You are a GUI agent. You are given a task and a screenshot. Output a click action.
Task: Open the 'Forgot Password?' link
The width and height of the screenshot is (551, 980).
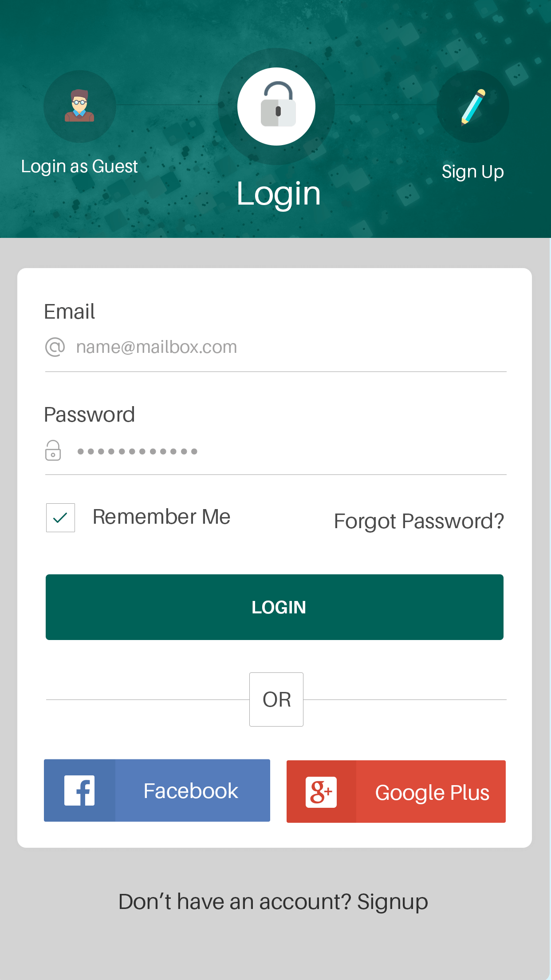point(419,521)
